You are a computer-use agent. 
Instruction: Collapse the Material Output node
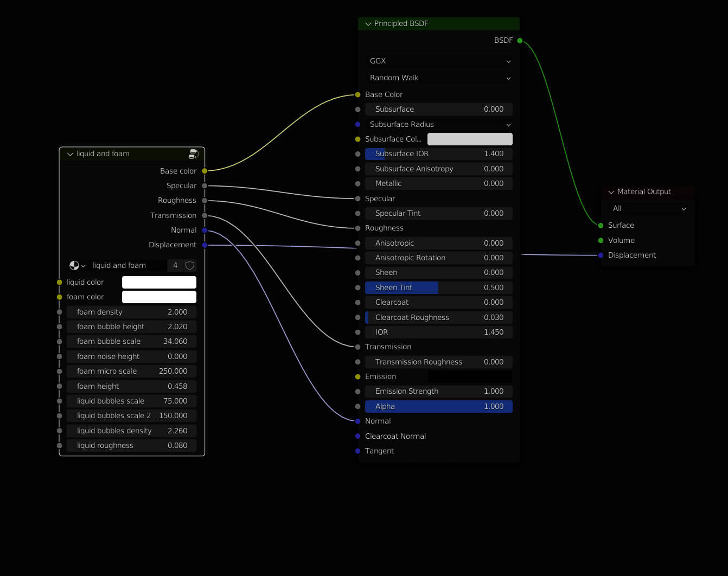(x=611, y=192)
